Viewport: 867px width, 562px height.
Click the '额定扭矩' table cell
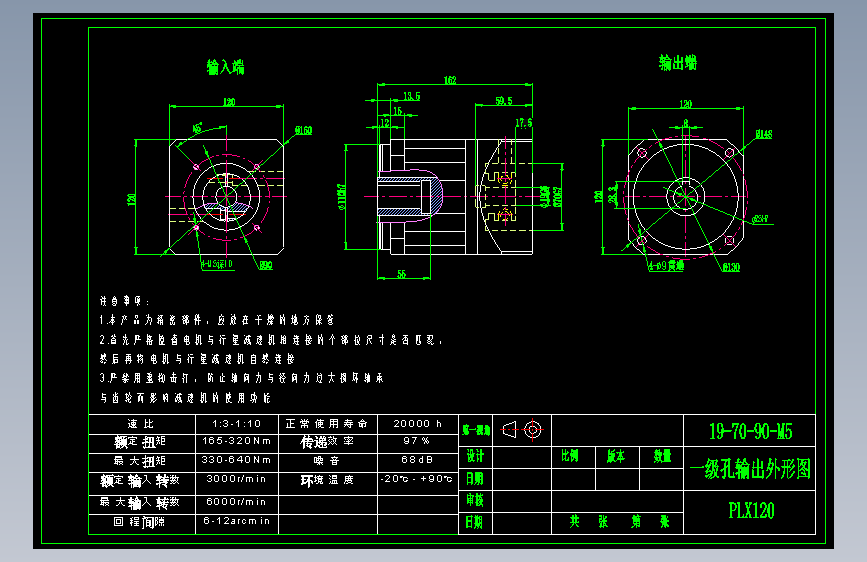[142, 443]
